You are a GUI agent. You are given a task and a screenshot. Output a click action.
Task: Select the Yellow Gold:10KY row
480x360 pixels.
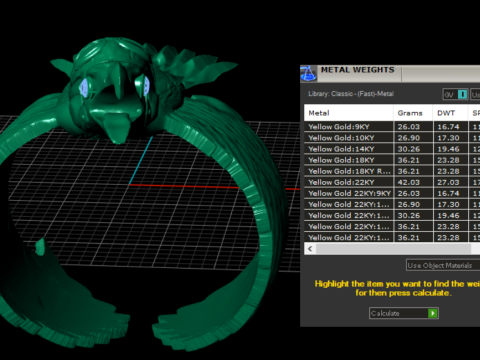392,138
